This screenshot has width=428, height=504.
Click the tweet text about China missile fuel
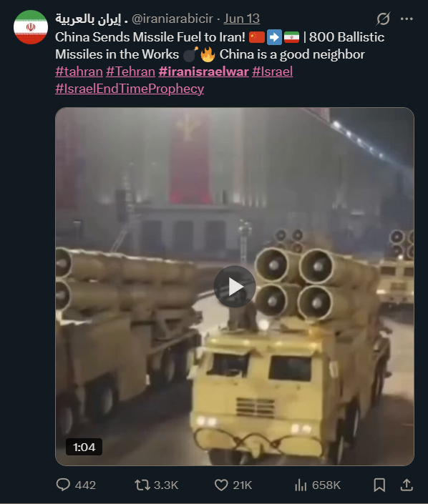220,46
